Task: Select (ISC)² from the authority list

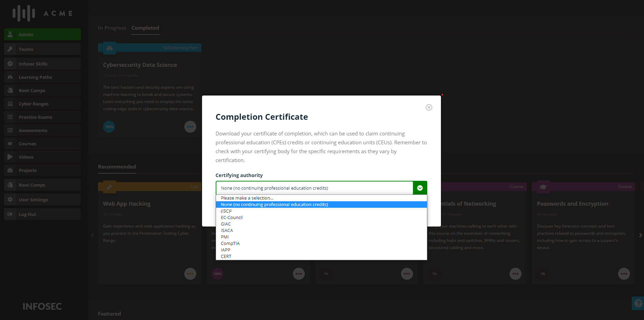Action: coord(226,211)
